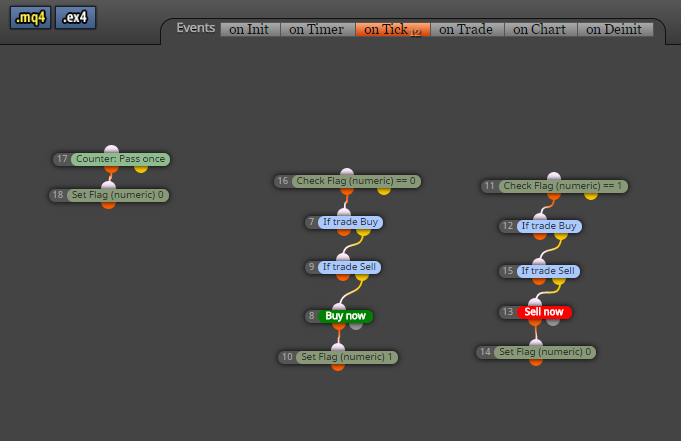Click yellow output connector of Counter: Pass once
The width and height of the screenshot is (681, 441).
(x=141, y=169)
